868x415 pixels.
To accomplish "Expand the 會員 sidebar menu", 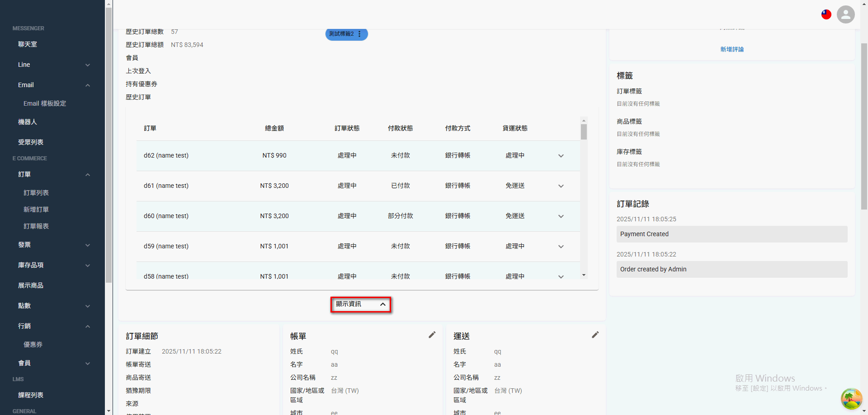I will (88, 364).
